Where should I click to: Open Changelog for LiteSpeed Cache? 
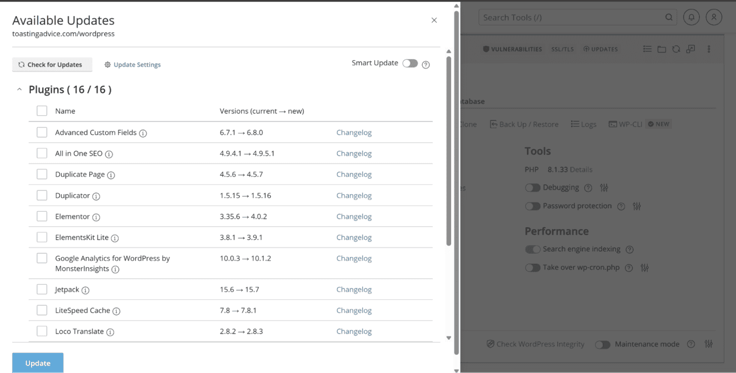(354, 310)
